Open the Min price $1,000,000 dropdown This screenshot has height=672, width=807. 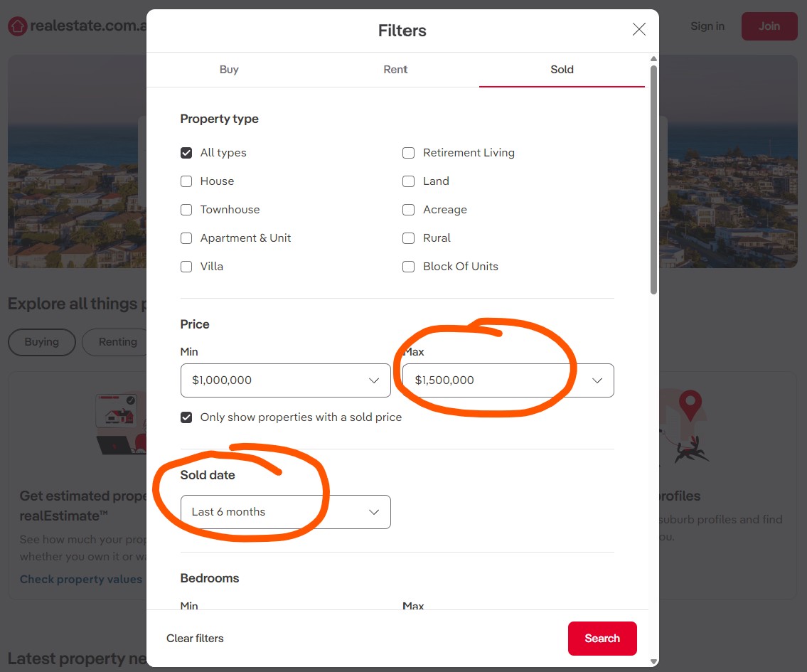point(286,380)
